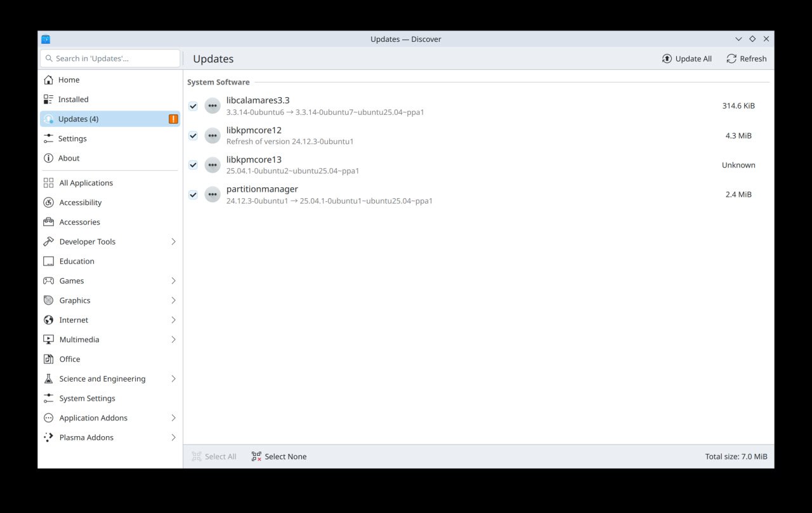Image resolution: width=812 pixels, height=513 pixels.
Task: Click the libkpmcore12 package icon
Action: [x=213, y=135]
